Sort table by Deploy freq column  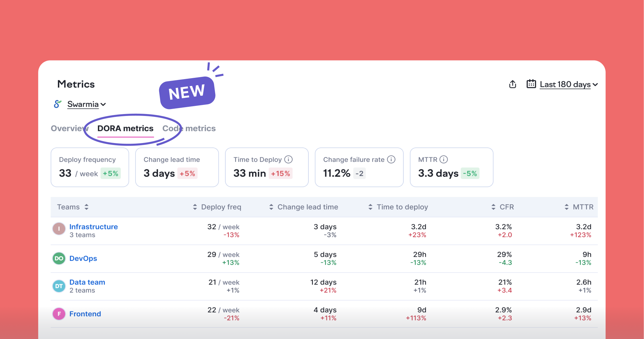(195, 207)
